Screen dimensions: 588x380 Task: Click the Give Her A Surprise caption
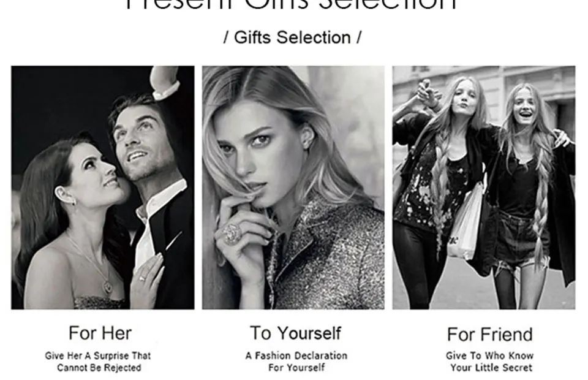98,361
